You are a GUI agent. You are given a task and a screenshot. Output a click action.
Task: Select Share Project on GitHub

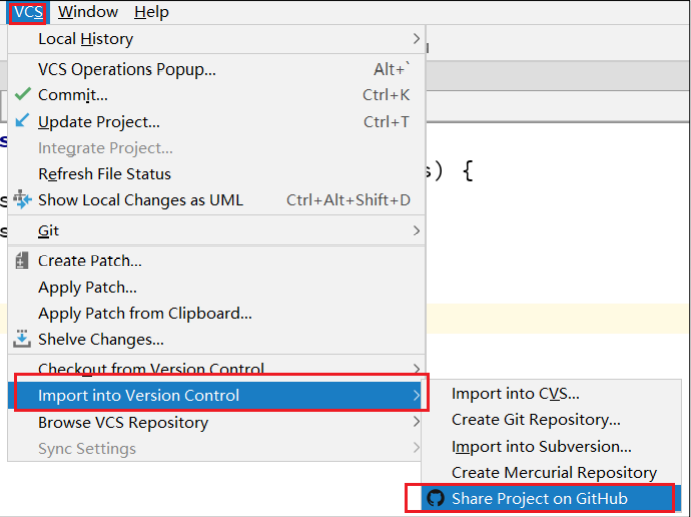coord(539,498)
